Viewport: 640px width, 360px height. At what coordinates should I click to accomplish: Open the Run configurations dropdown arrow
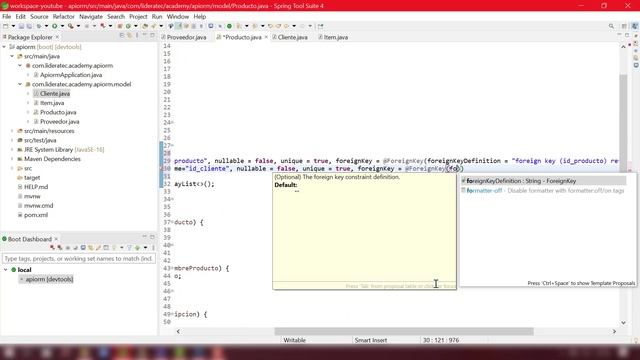pos(62,26)
